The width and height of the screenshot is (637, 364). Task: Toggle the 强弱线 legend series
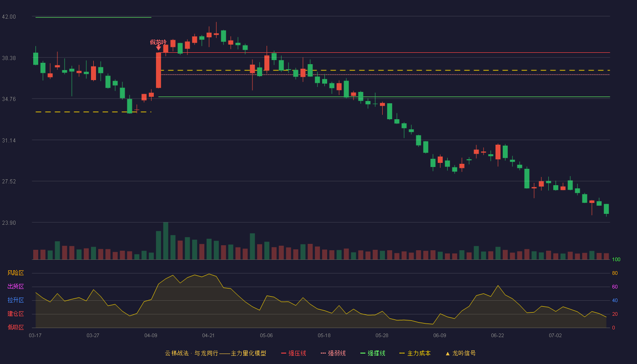[x=333, y=354]
